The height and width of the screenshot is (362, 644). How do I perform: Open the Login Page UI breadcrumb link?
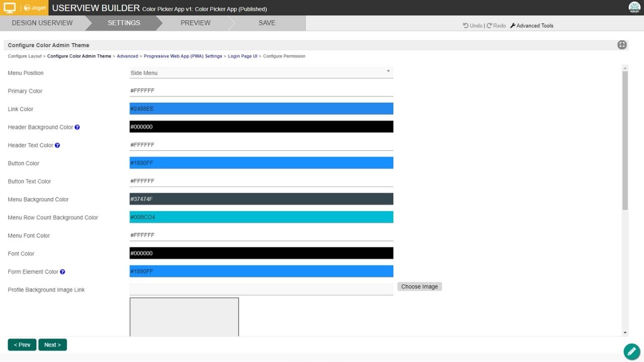pos(242,56)
